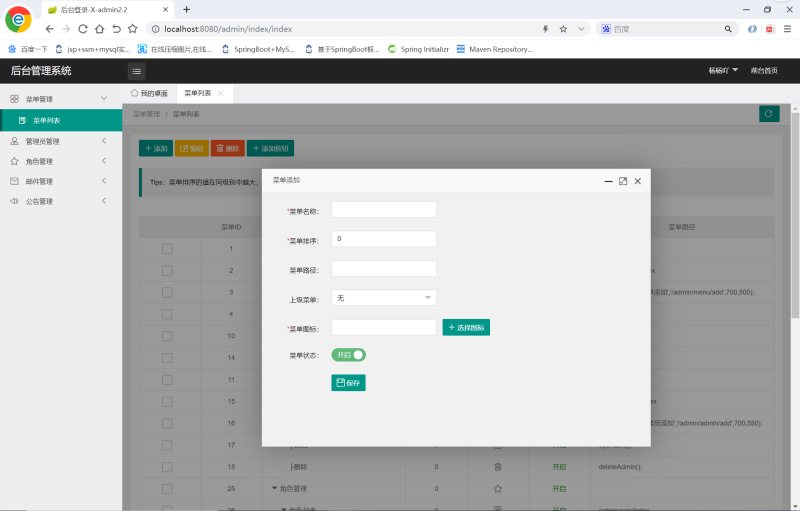Image resolution: width=800 pixels, height=511 pixels.
Task: Click the trash icon in the 删除 row
Action: point(498,467)
